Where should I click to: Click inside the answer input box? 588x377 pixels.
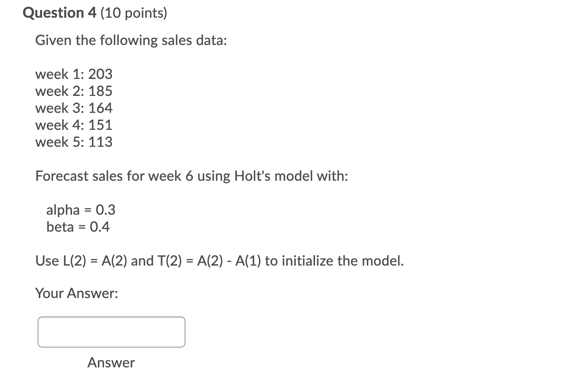click(111, 332)
